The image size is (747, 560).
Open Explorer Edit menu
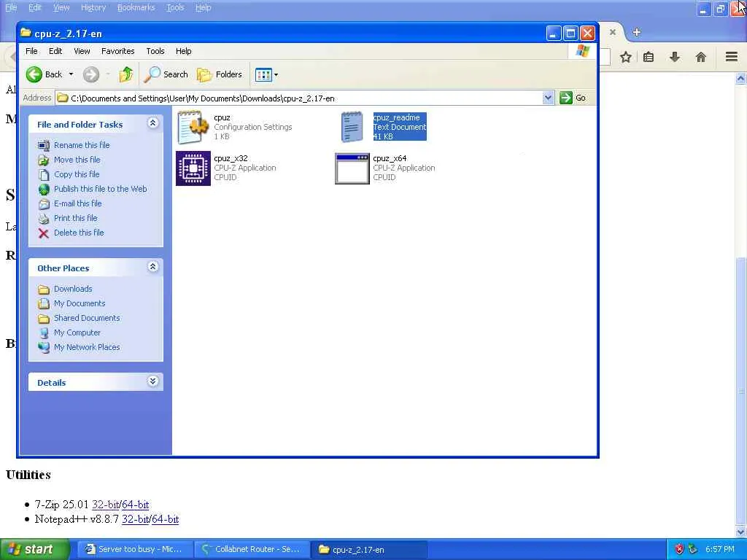55,51
